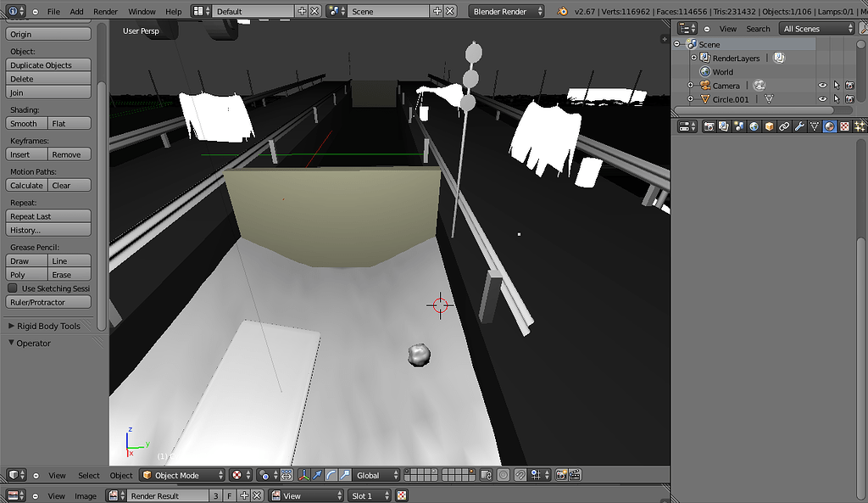Screen dimensions: 868x503
Task: Open the Blender Render engine dropdown
Action: point(507,11)
